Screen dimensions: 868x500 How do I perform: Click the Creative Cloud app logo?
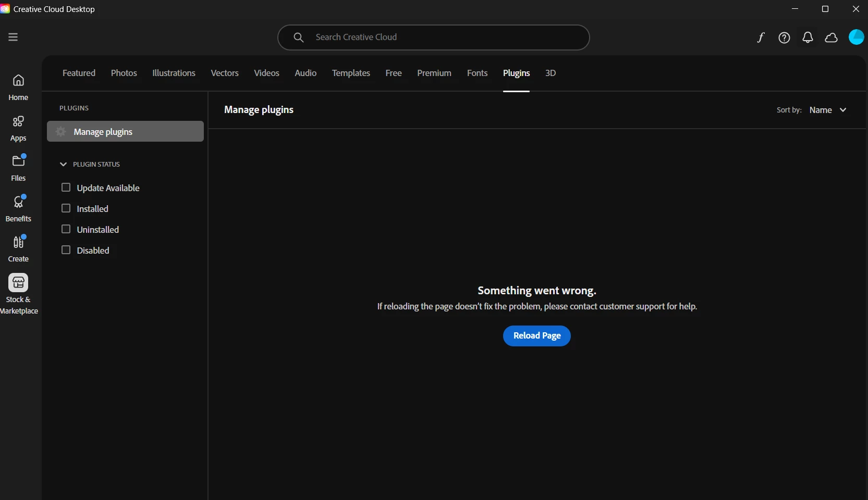[x=5, y=9]
